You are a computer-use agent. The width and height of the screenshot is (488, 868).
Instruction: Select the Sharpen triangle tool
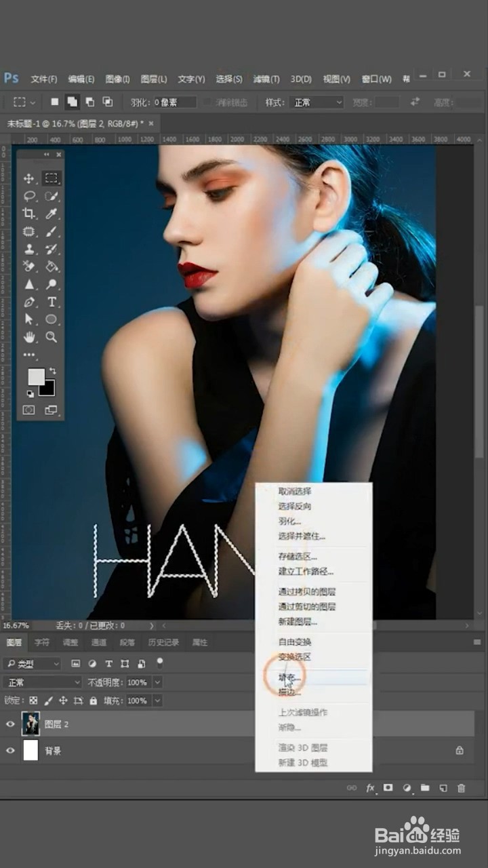(x=29, y=284)
